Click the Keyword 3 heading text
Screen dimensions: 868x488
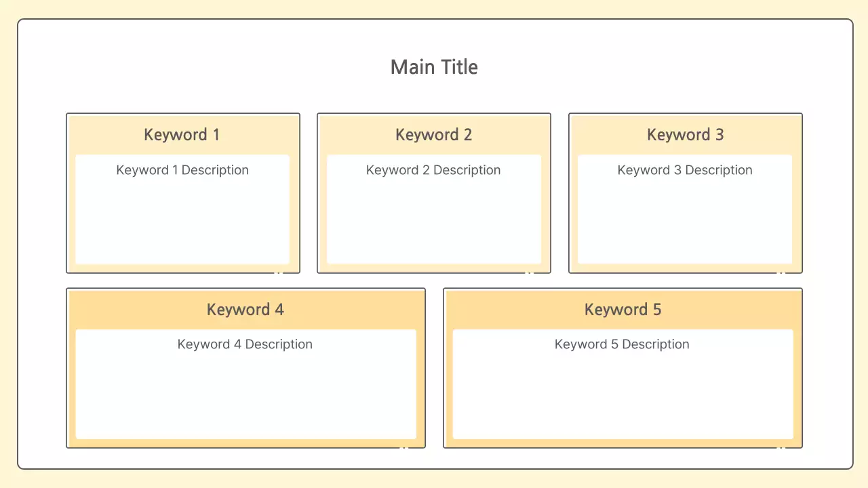pyautogui.click(x=685, y=135)
